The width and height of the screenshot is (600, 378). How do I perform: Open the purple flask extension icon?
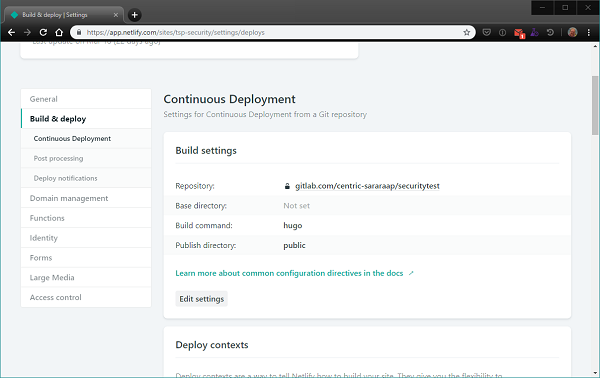coord(535,33)
